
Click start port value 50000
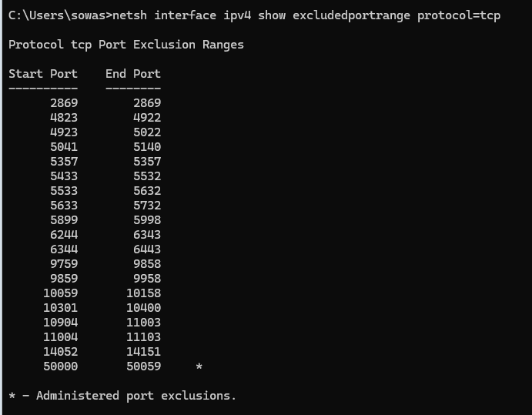(61, 366)
